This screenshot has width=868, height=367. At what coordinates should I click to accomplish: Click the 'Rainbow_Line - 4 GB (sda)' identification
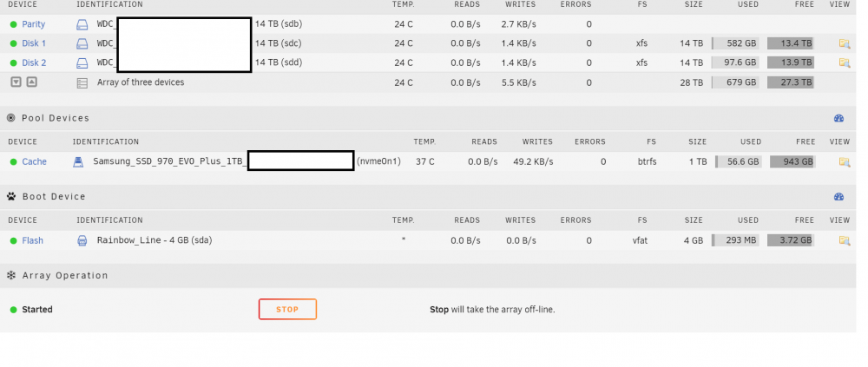click(x=155, y=240)
